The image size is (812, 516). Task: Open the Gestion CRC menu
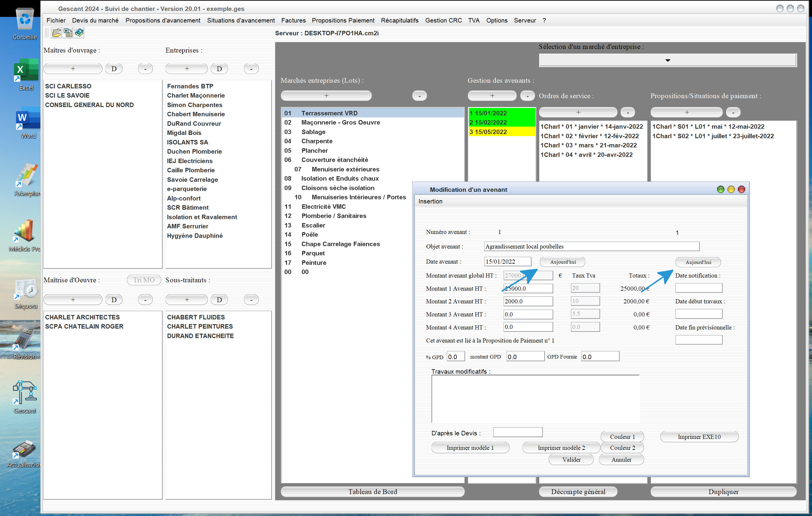(x=443, y=20)
